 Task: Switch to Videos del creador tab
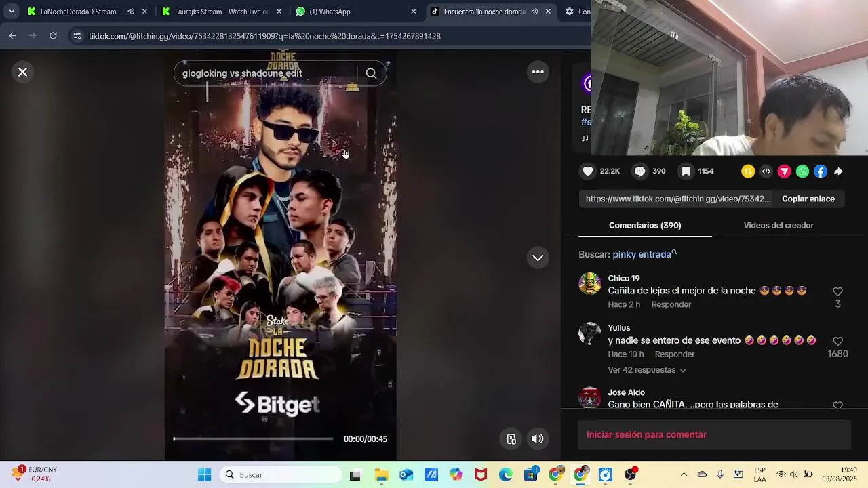click(x=778, y=226)
